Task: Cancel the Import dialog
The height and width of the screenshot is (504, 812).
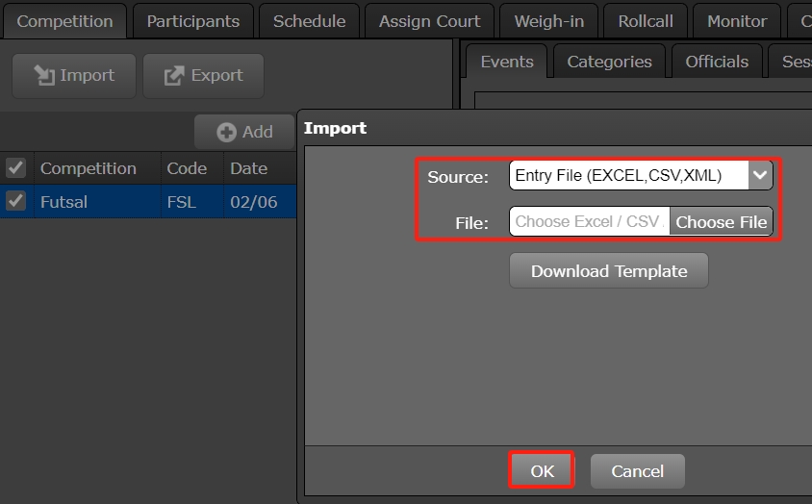Action: tap(637, 471)
